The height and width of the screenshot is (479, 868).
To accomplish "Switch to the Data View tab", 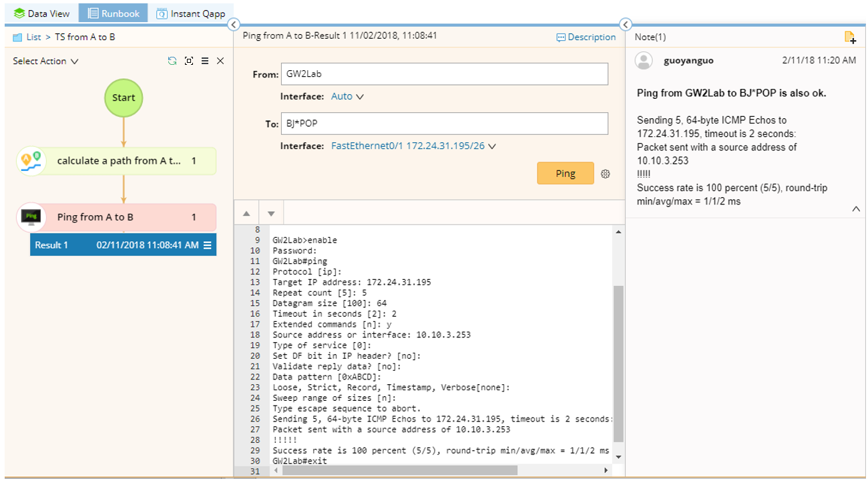I will click(x=41, y=13).
